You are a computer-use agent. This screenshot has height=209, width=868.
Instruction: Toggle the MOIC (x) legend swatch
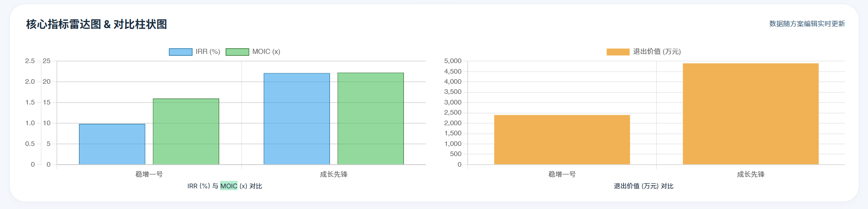(x=238, y=52)
